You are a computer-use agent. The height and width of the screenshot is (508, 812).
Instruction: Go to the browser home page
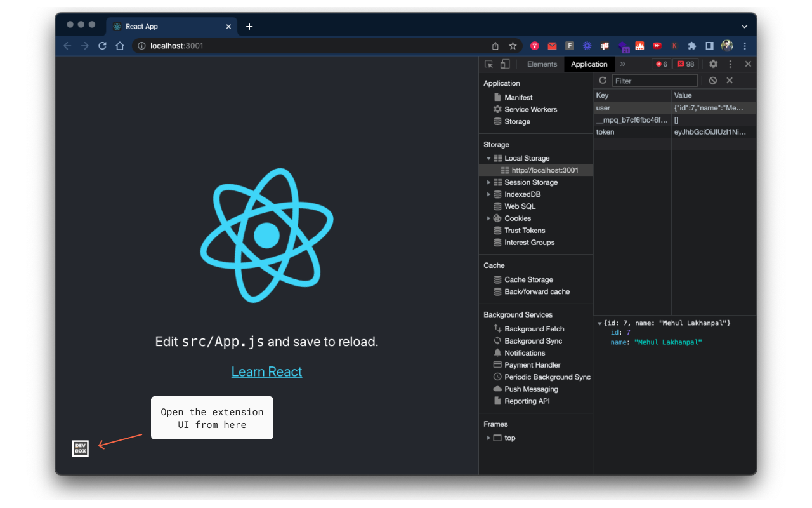[120, 46]
